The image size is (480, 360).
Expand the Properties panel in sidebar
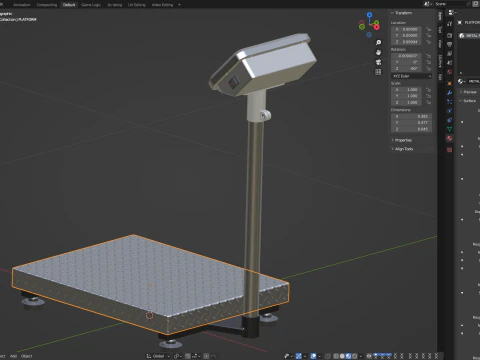tap(401, 140)
